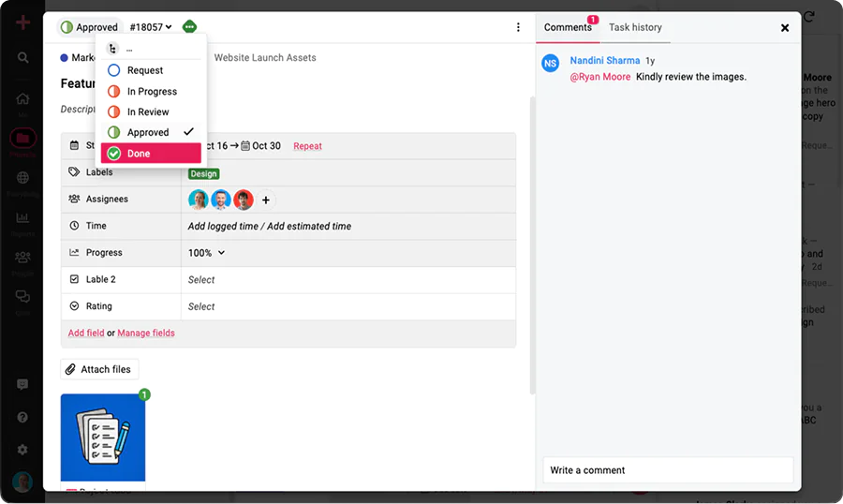Click the red plus add button in sidebar

pyautogui.click(x=22, y=22)
